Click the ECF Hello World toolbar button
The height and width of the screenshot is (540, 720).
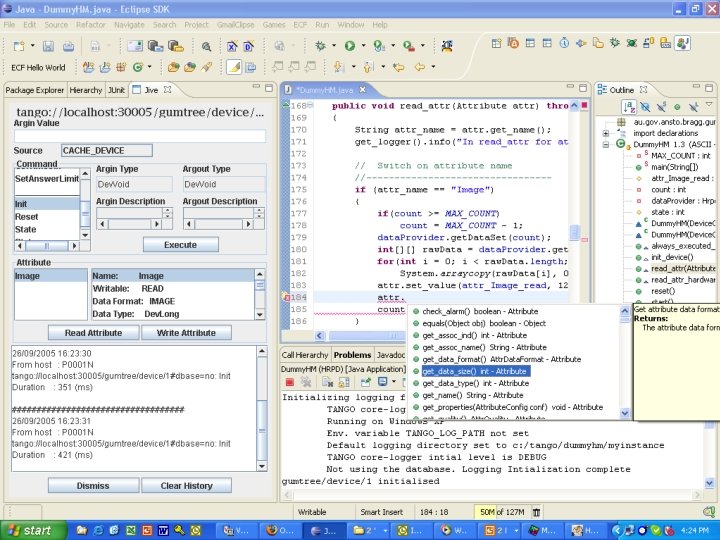point(40,67)
